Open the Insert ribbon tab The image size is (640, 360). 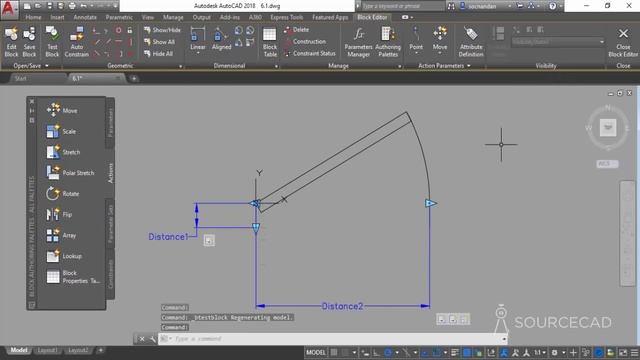click(x=57, y=17)
